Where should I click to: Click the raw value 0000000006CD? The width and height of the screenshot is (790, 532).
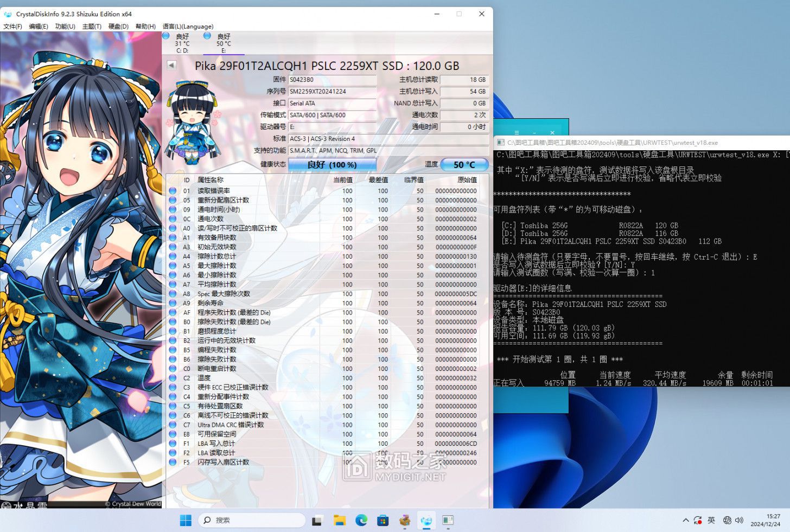tap(456, 444)
